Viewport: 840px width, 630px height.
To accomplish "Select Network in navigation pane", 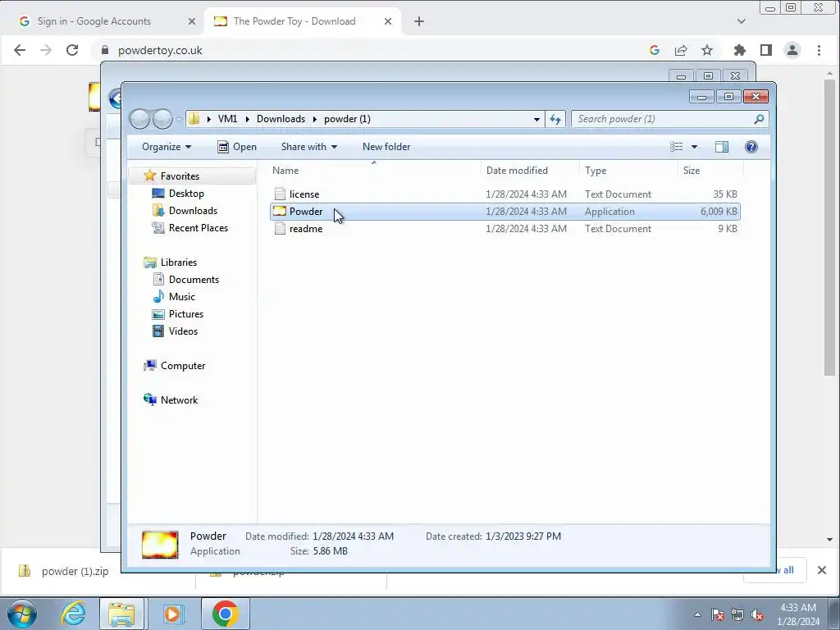I will click(x=179, y=400).
